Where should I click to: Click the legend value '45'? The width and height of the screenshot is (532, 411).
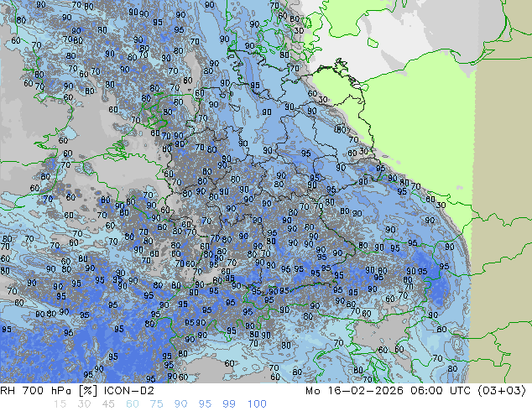(x=108, y=404)
